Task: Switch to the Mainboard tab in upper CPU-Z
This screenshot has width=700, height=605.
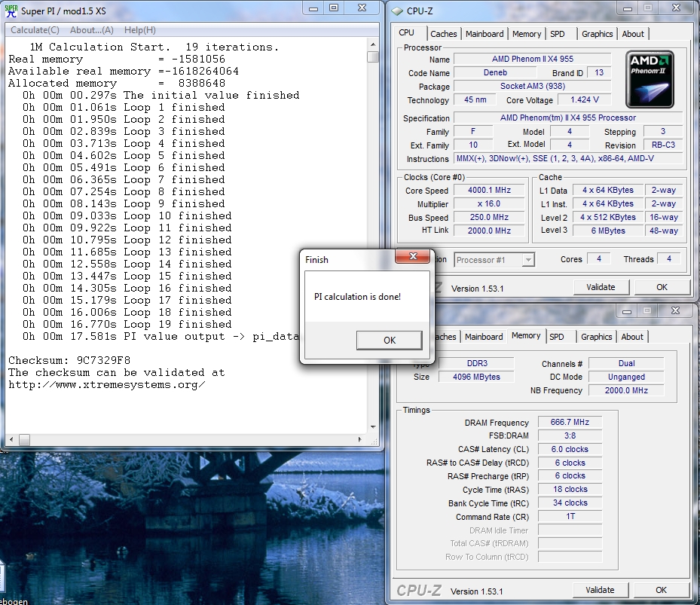Action: 484,34
